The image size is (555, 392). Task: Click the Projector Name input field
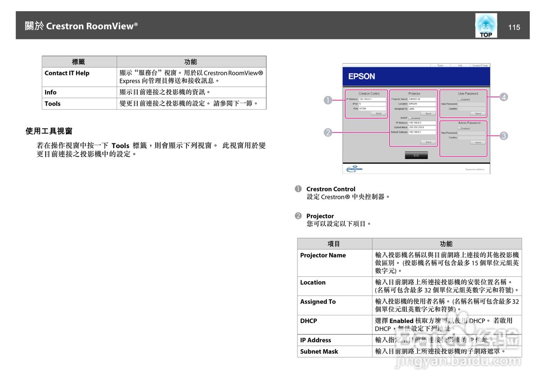(421, 98)
